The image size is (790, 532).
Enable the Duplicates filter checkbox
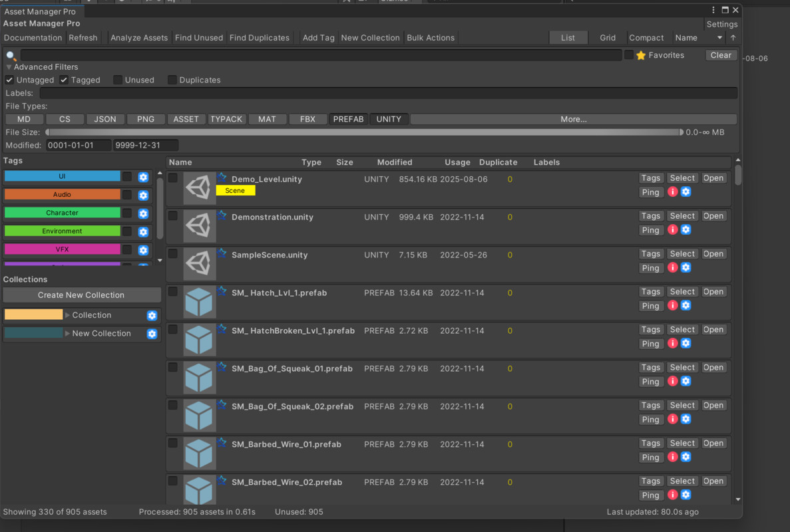pyautogui.click(x=172, y=80)
